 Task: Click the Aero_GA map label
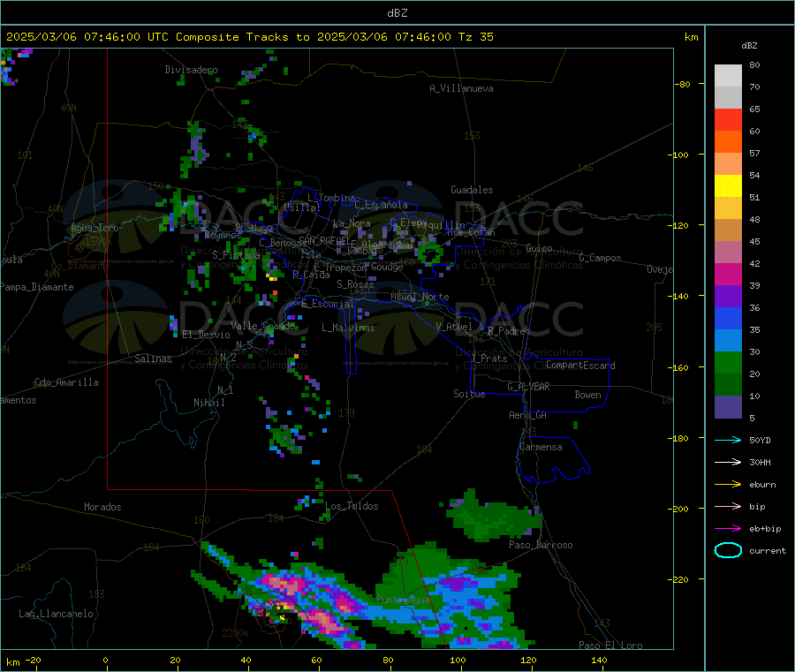point(528,415)
